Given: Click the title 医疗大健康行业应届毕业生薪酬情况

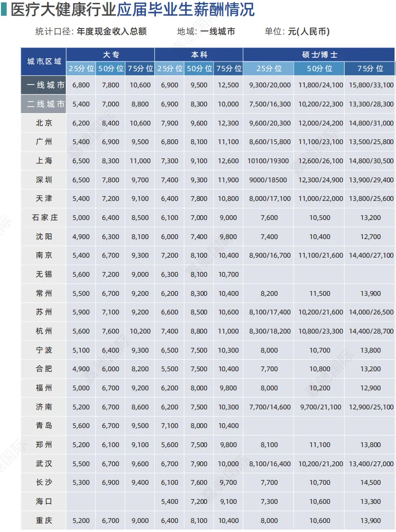Looking at the screenshot, I should click(132, 9).
